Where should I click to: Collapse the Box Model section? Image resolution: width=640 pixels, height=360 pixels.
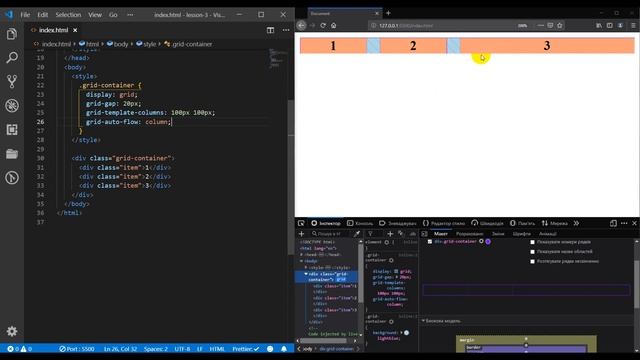tap(423, 321)
